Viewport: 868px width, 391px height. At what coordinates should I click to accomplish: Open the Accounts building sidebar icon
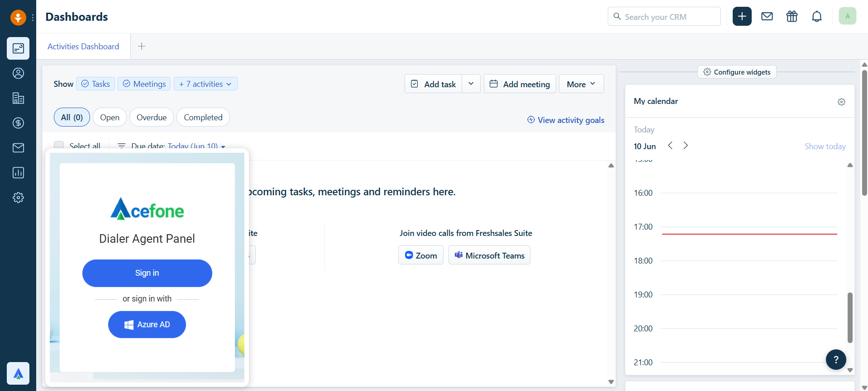18,98
